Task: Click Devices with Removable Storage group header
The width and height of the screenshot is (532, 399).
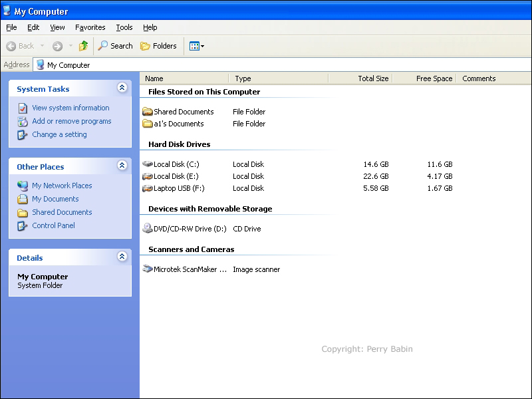Action: pos(210,209)
